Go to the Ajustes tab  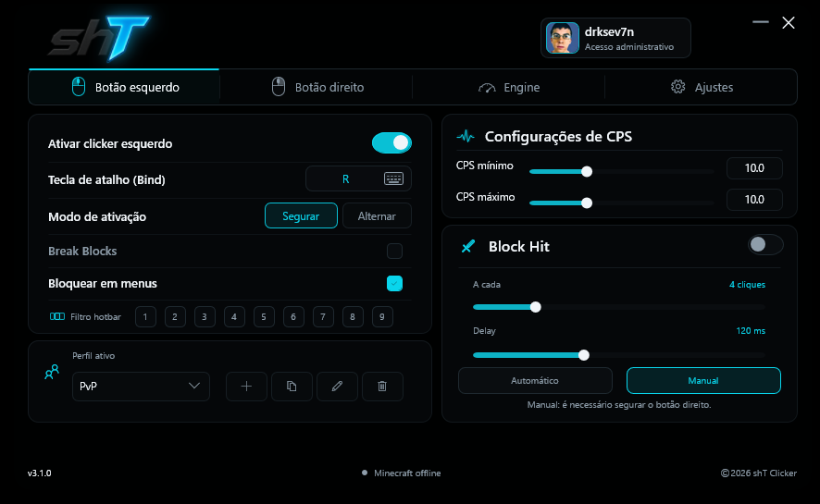(x=702, y=87)
